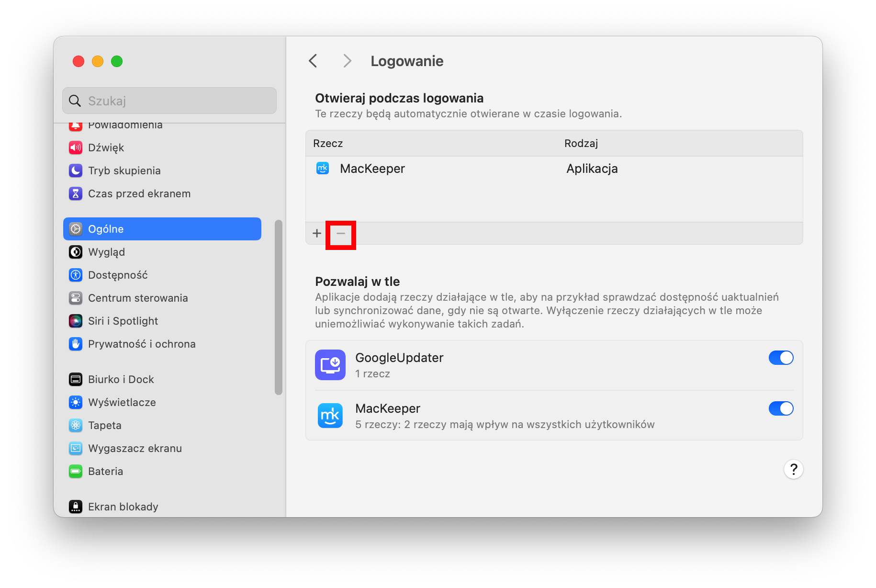Click the Siri i Spotlight icon

point(76,321)
